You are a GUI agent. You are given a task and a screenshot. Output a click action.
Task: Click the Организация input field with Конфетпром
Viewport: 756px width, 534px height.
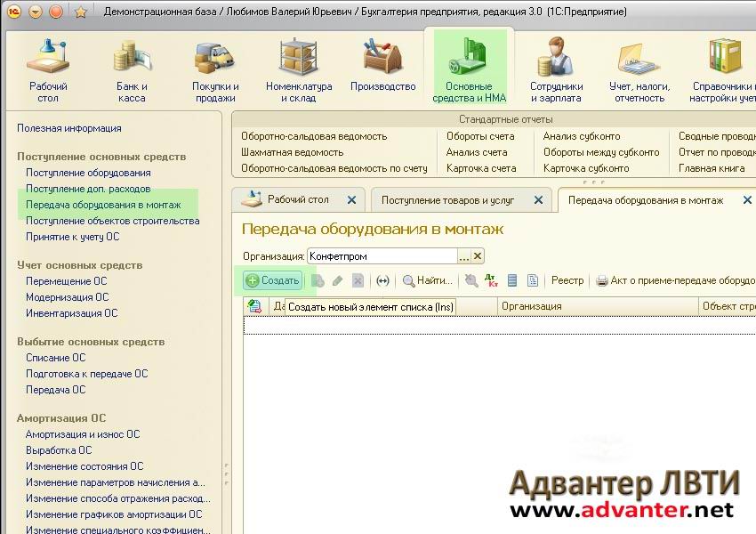(382, 256)
